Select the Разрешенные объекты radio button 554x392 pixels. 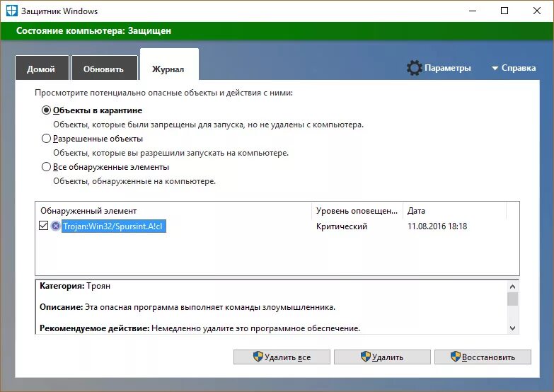click(x=46, y=139)
